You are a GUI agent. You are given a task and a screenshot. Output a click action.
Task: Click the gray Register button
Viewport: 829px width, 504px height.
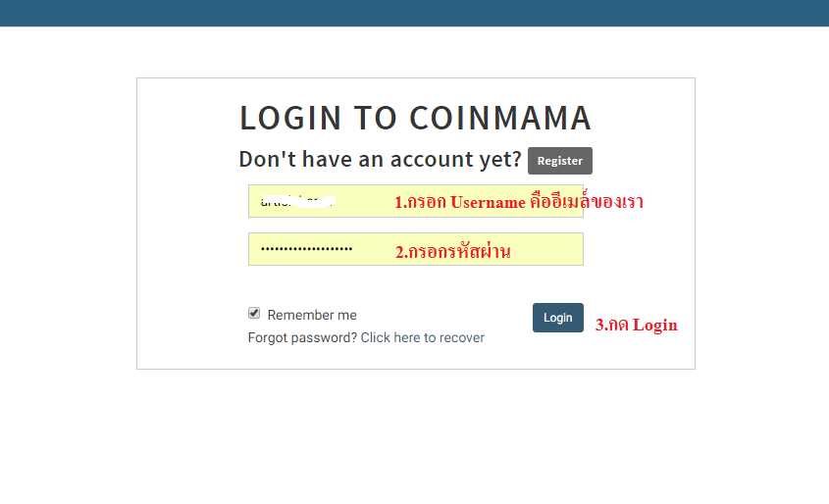click(560, 161)
